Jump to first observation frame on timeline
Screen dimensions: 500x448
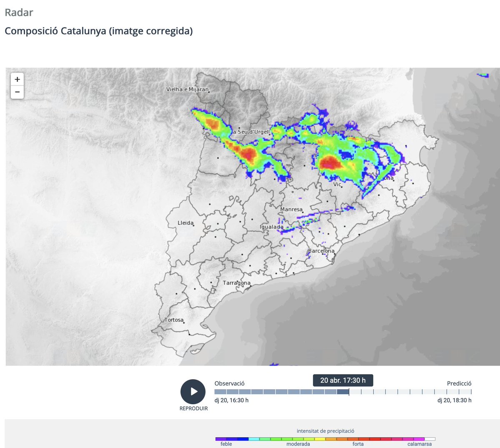(220, 392)
